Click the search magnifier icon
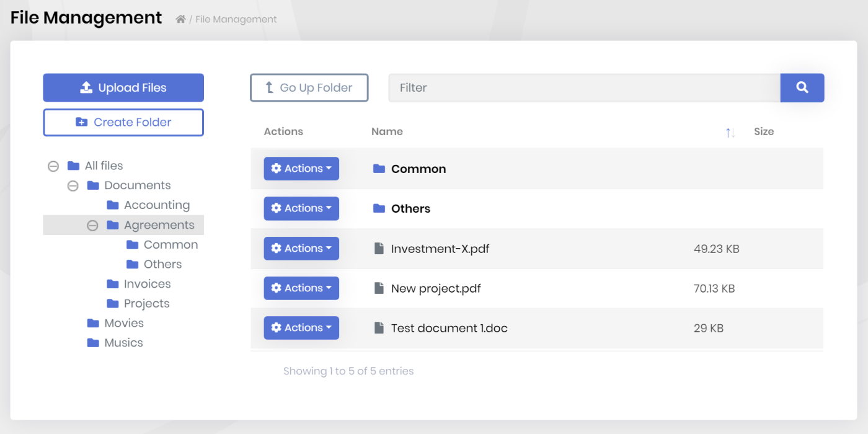868x434 pixels. coord(802,87)
